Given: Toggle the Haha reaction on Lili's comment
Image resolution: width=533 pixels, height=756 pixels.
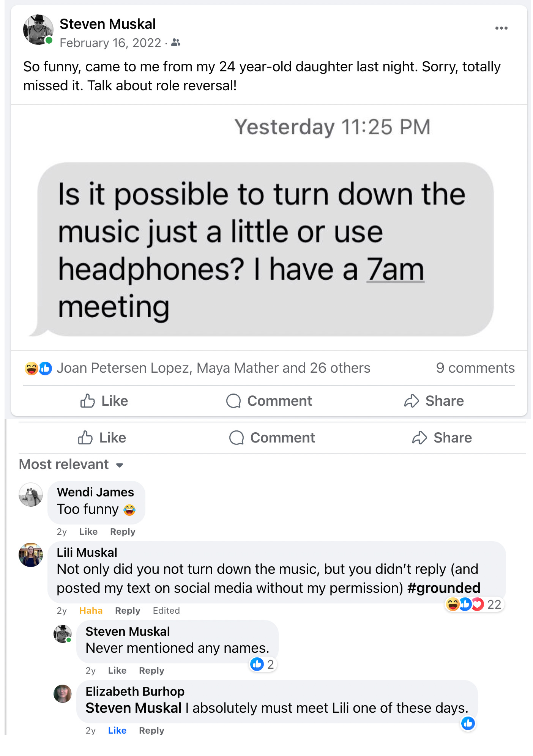Looking at the screenshot, I should point(91,610).
